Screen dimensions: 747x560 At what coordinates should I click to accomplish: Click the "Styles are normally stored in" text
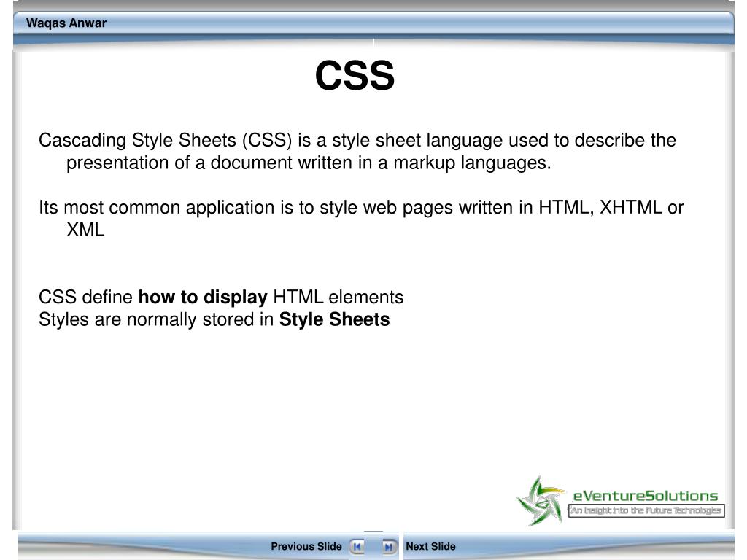coord(156,319)
